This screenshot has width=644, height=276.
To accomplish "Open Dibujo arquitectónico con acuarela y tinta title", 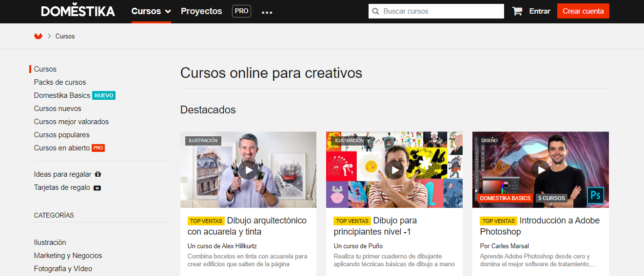I will click(247, 226).
